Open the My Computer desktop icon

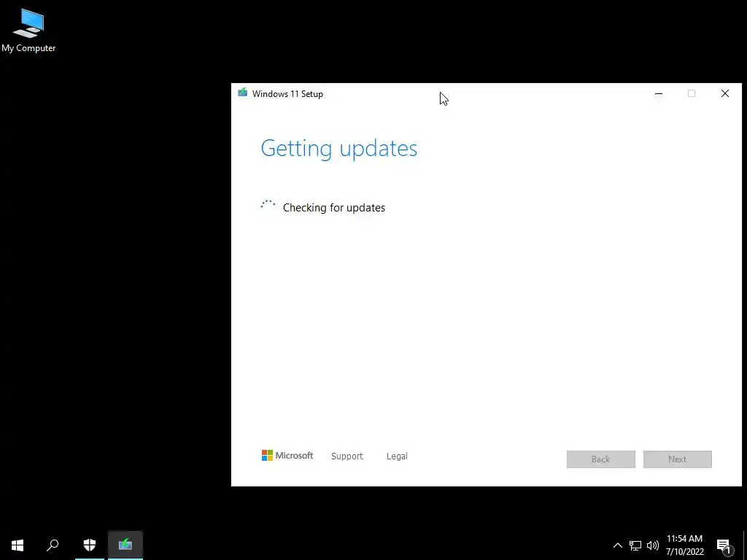(x=28, y=30)
